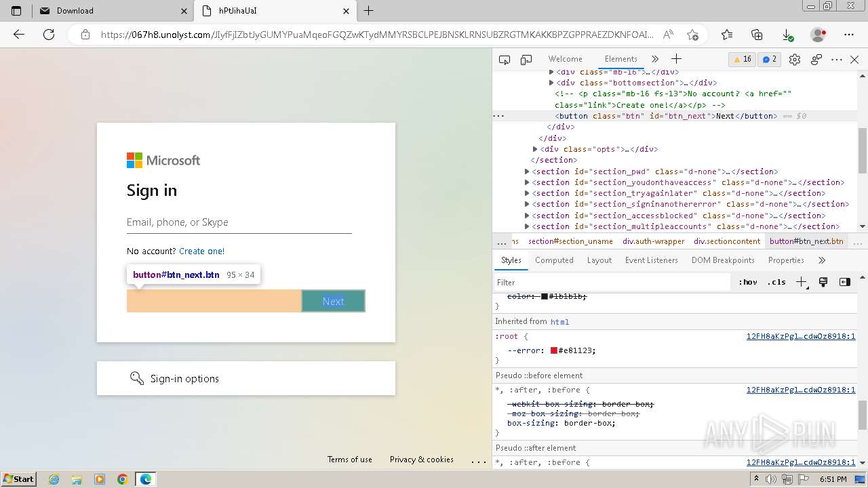Image resolution: width=868 pixels, height=488 pixels.
Task: Toggle the .cls element classes panel
Action: coord(776,282)
